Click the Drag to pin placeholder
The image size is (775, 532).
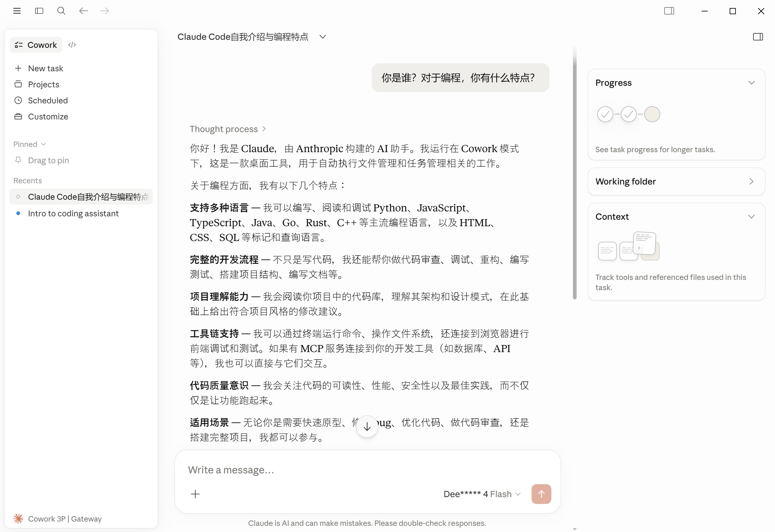[48, 160]
